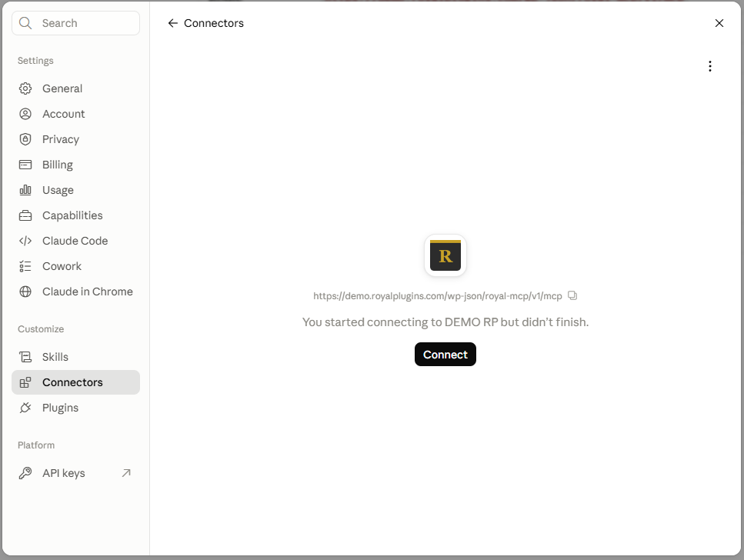Click the Skills scroll icon
The height and width of the screenshot is (560, 744).
pyautogui.click(x=25, y=357)
